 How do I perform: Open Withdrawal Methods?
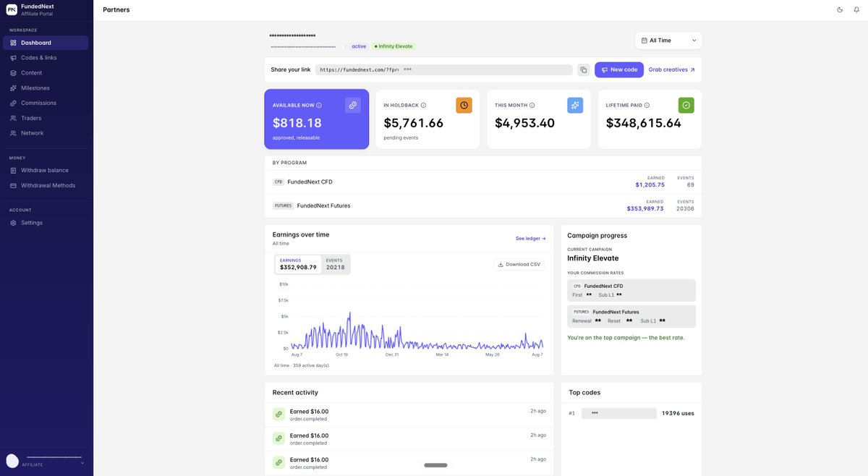point(46,185)
